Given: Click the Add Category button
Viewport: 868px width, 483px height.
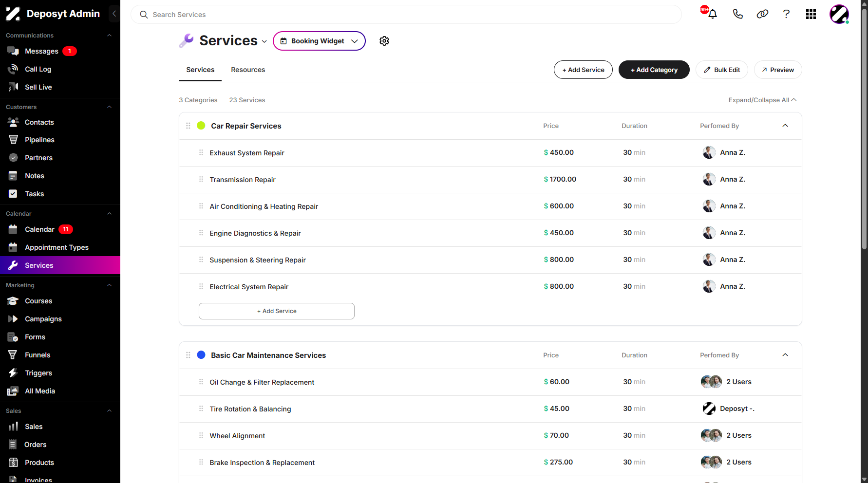Looking at the screenshot, I should [654, 70].
